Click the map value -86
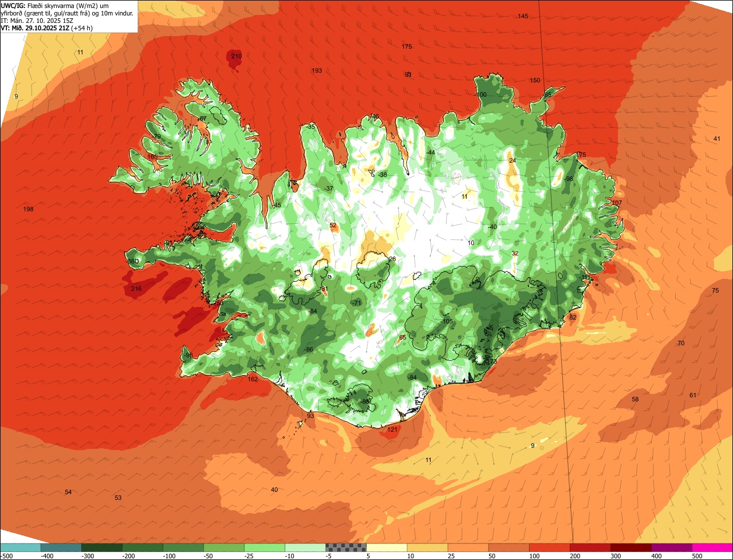This screenshot has width=733, height=560. pos(309,349)
